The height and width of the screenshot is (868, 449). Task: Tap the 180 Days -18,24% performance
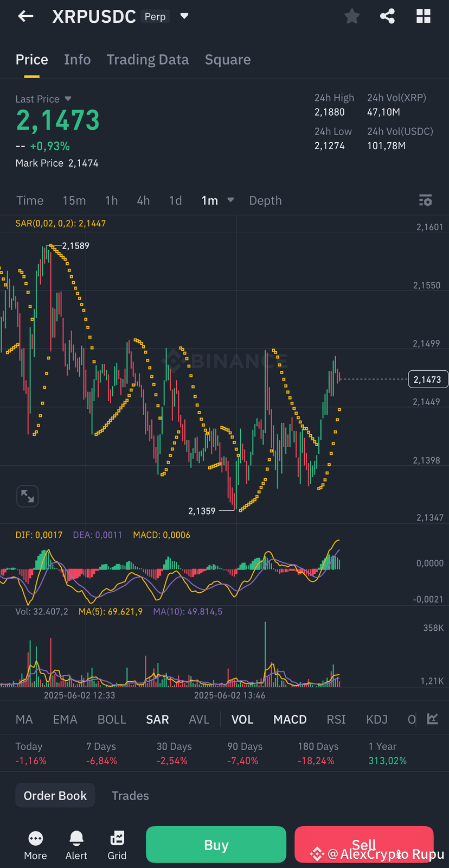click(x=318, y=753)
